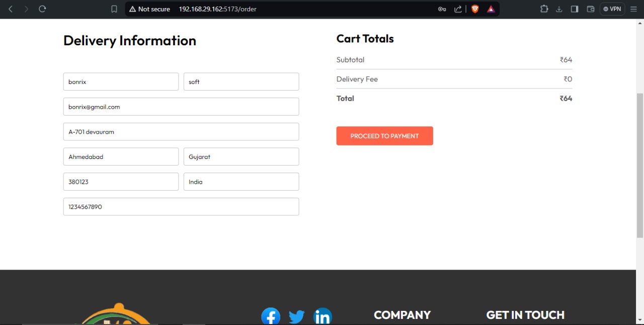This screenshot has width=644, height=325.
Task: Open the Brave Shields lion icon
Action: tap(475, 9)
